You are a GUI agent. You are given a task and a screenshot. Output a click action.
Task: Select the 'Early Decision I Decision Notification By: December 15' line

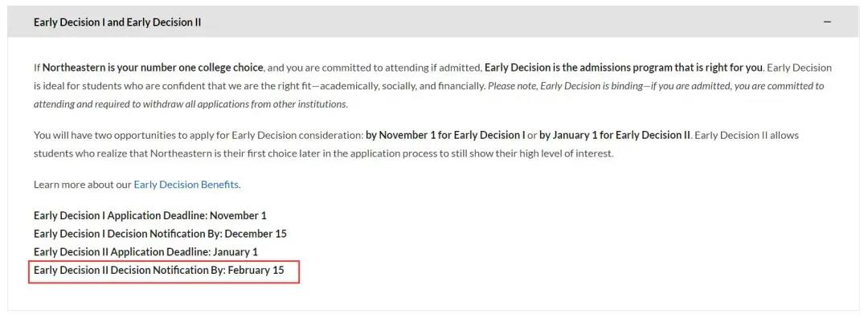pos(160,234)
